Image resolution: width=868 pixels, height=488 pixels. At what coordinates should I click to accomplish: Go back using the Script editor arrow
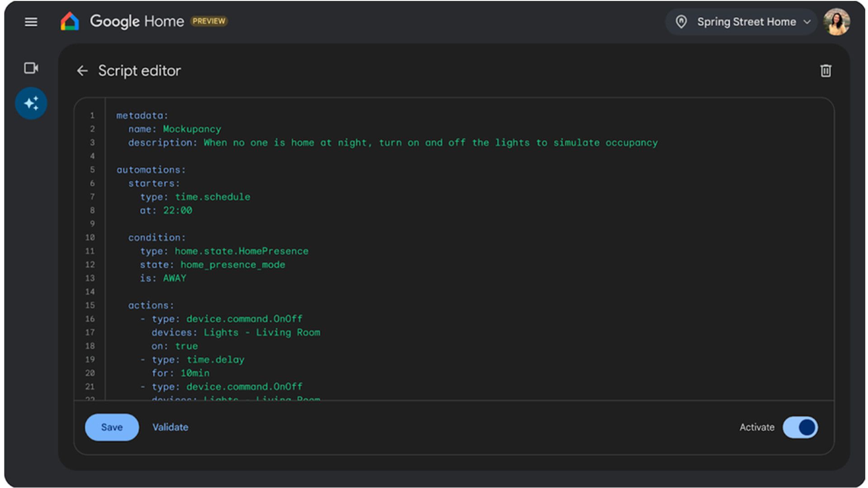pyautogui.click(x=82, y=71)
